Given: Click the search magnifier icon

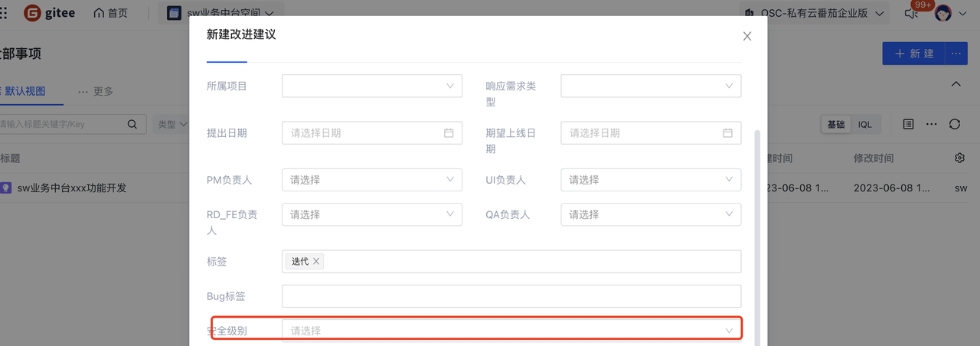Looking at the screenshot, I should (132, 124).
